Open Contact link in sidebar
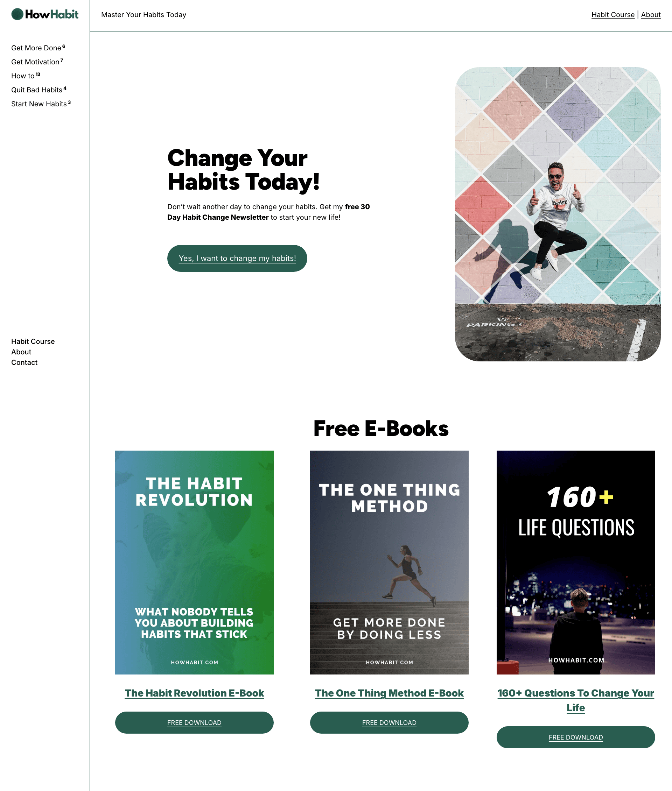This screenshot has width=672, height=791. pyautogui.click(x=24, y=362)
